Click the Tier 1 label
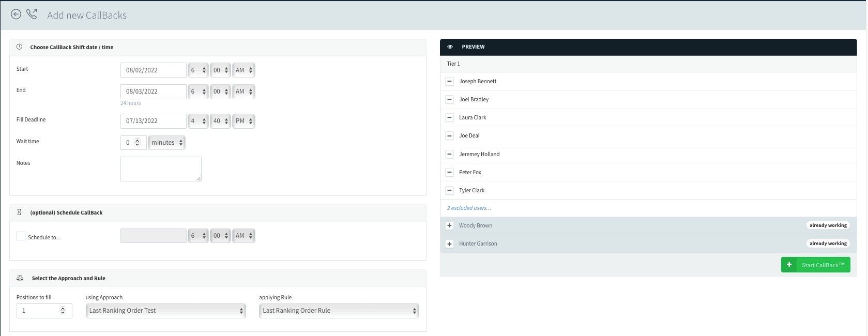 (x=453, y=64)
